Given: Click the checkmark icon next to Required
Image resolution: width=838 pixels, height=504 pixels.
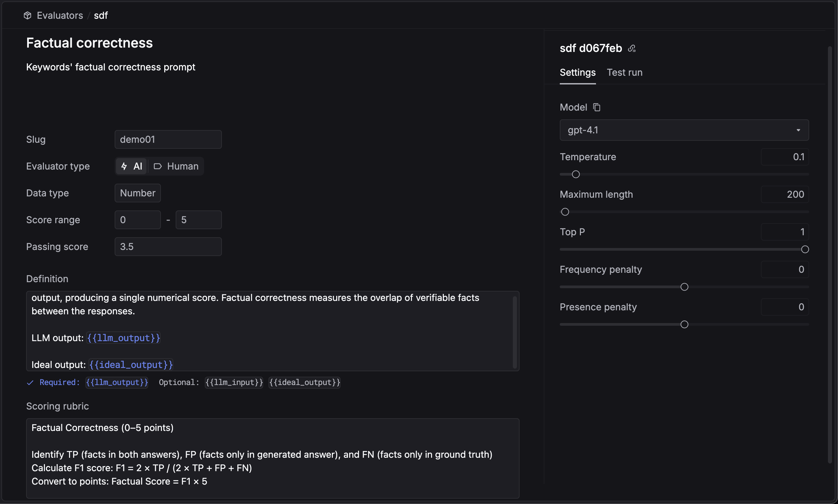Looking at the screenshot, I should (30, 383).
